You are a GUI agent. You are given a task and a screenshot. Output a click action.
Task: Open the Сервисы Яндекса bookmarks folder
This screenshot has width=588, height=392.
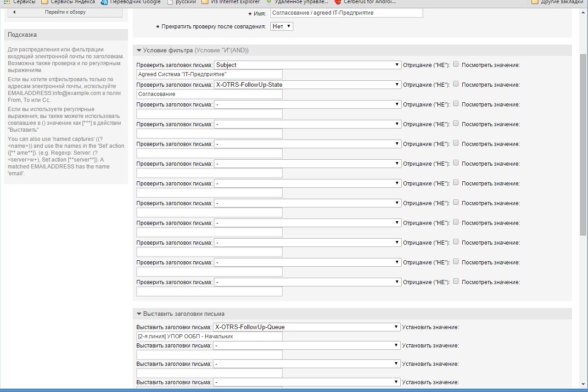click(68, 2)
